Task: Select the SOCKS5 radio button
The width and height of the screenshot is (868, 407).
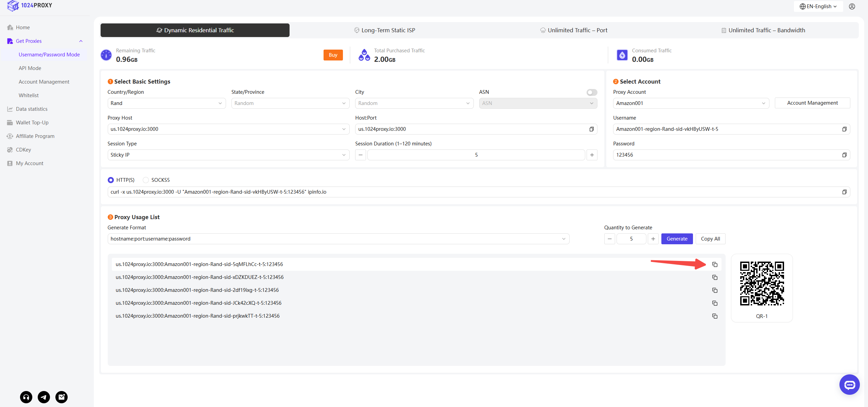Action: [x=146, y=180]
